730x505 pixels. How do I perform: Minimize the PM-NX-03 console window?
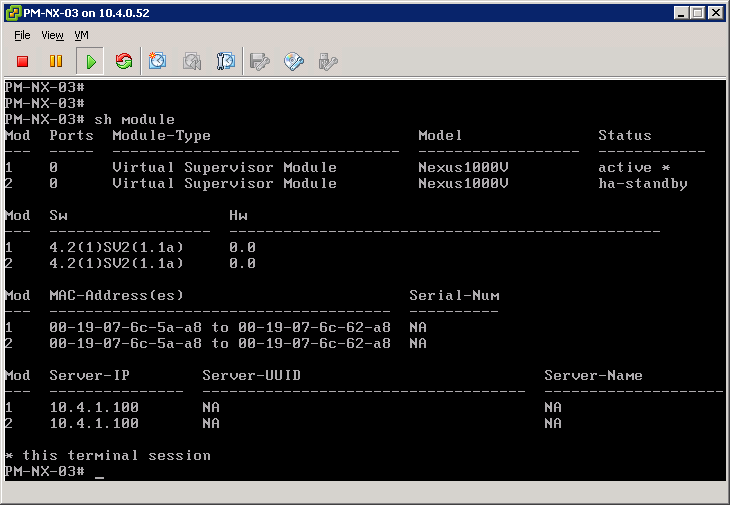(681, 13)
